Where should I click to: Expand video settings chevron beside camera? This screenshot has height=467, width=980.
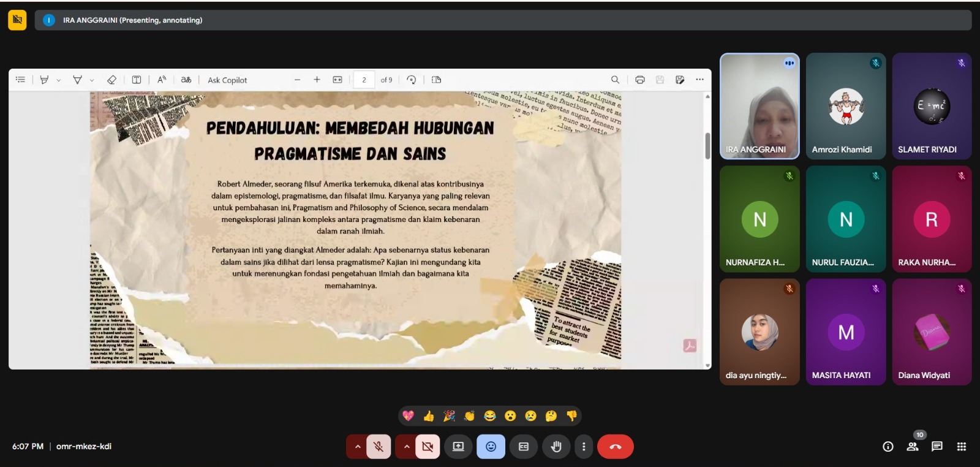(x=407, y=447)
